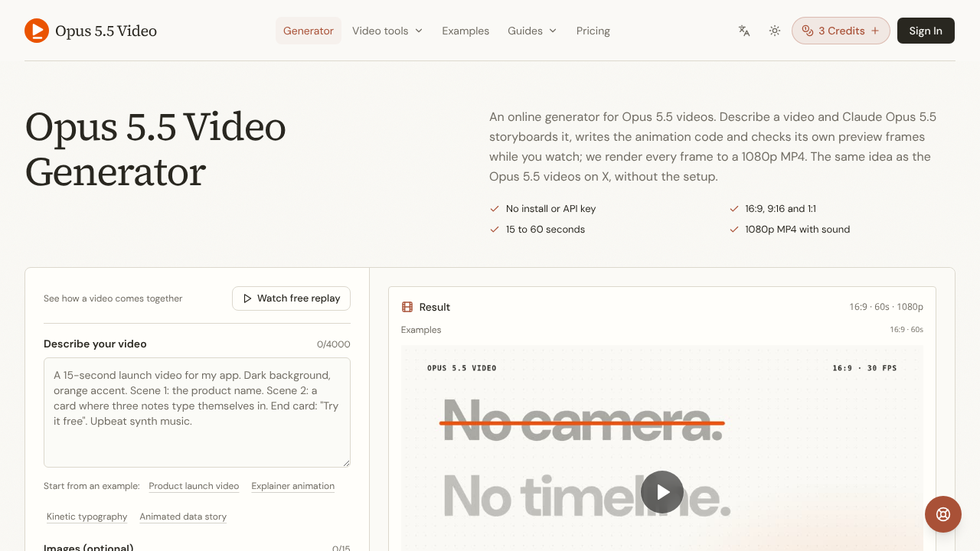The width and height of the screenshot is (980, 551).
Task: Toggle the light/dark theme sun icon
Action: coord(775,31)
